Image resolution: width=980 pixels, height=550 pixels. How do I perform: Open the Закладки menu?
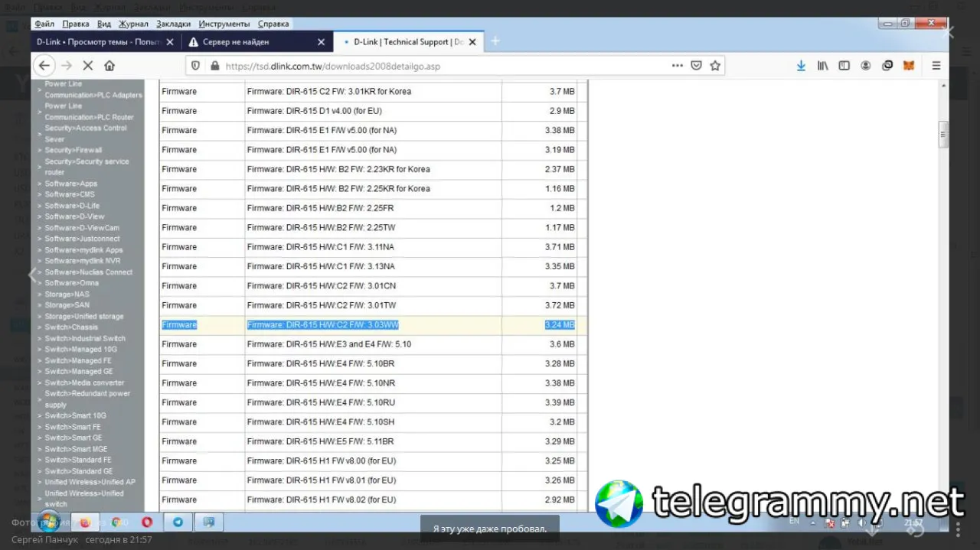(x=174, y=24)
